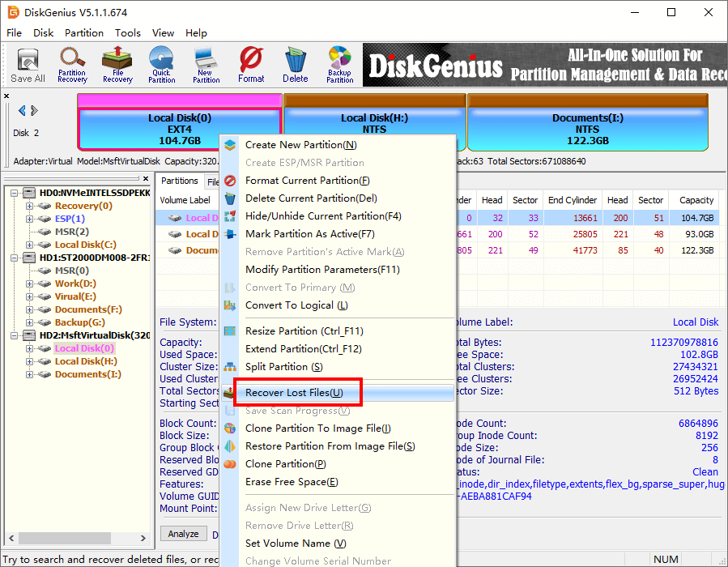Close the disk map panel with X
The width and height of the screenshot is (728, 567).
(x=7, y=96)
